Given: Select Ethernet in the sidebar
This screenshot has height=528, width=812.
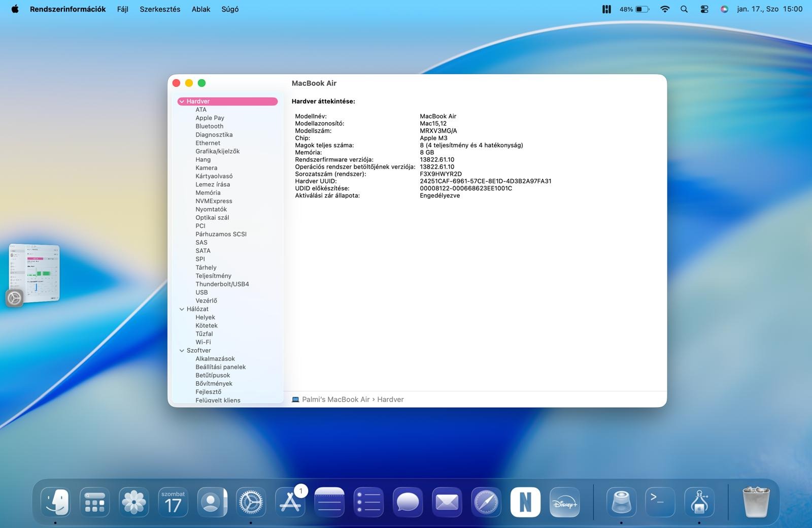Looking at the screenshot, I should [x=208, y=143].
